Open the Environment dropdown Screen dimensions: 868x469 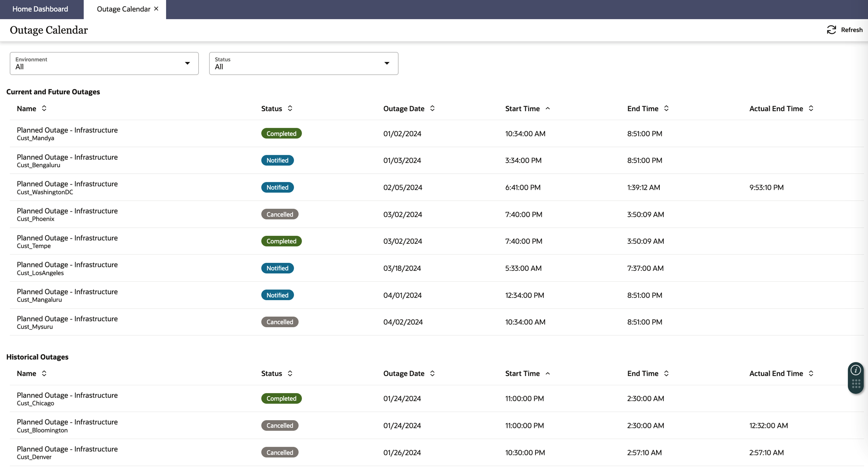pos(104,63)
